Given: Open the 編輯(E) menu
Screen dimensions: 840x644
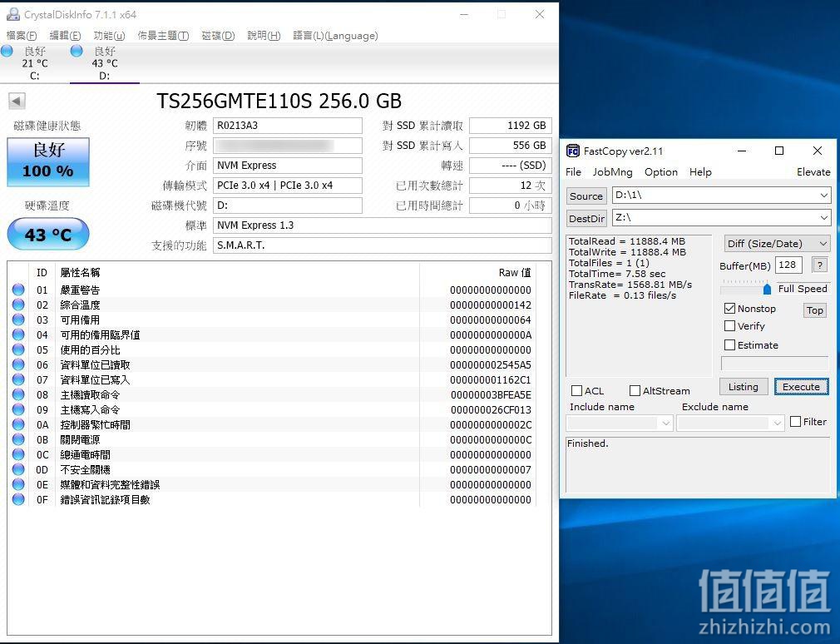Looking at the screenshot, I should (65, 35).
